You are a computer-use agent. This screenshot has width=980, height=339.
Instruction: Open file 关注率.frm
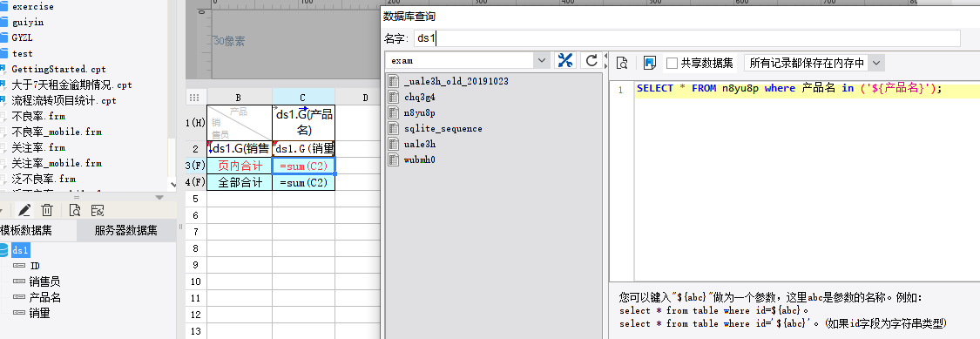point(38,147)
